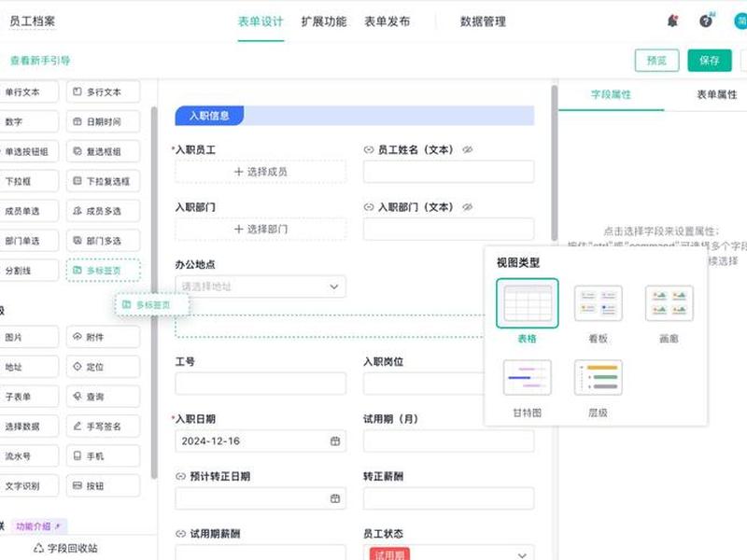Click calendar icon in 预计转正日期 field
The image size is (747, 560).
(335, 498)
